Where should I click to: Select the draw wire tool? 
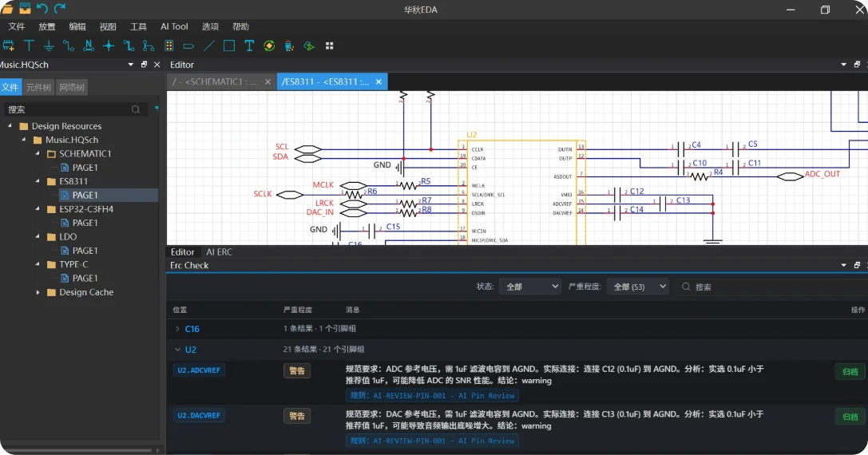(x=69, y=46)
